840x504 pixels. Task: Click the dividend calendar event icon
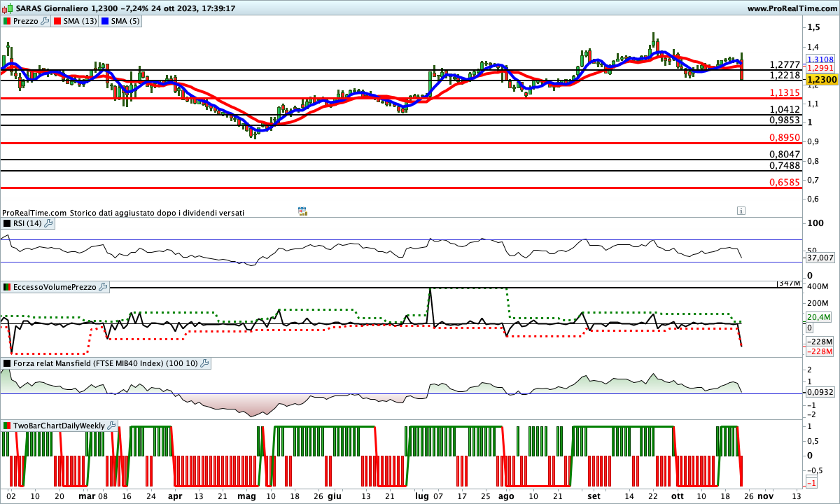click(302, 211)
